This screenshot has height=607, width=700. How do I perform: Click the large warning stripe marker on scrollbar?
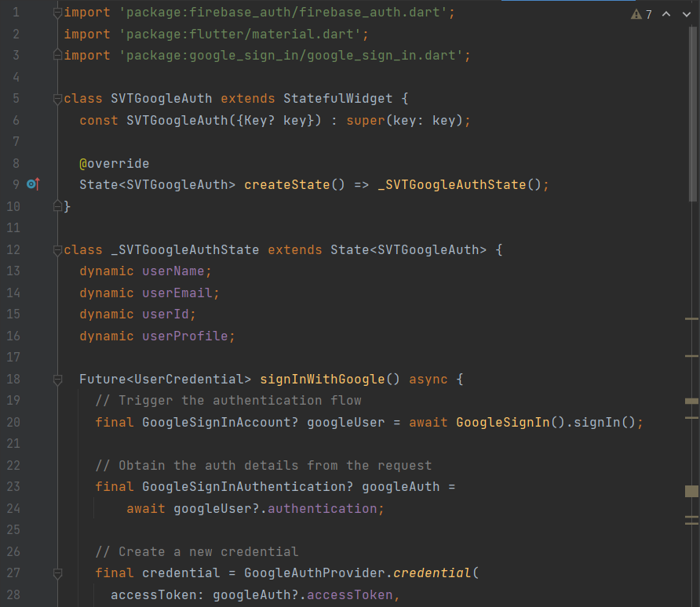(691, 491)
